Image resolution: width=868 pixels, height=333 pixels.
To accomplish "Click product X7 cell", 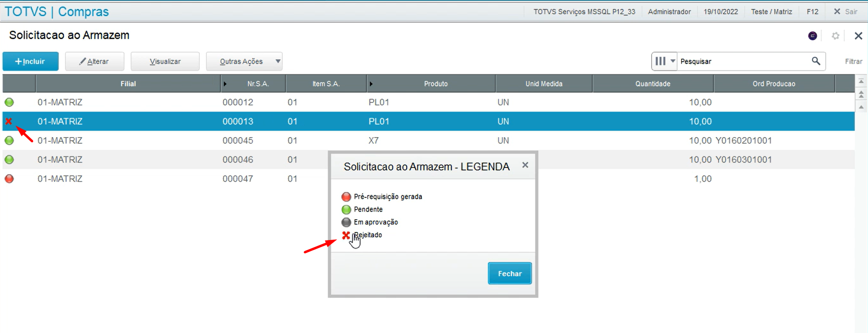I will tap(373, 140).
